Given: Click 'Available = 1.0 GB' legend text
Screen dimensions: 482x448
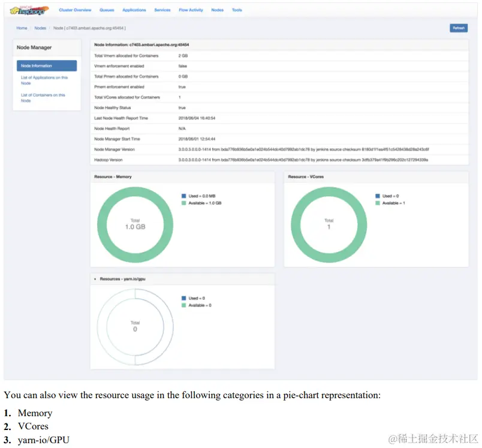Looking at the screenshot, I should pyautogui.click(x=204, y=203).
